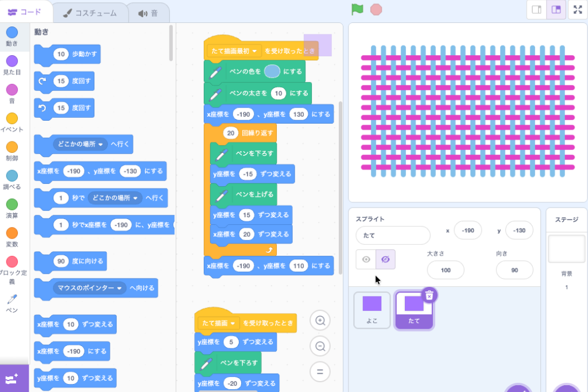Hide the sprite using crossed-eye button
The height and width of the screenshot is (392, 588).
coord(385,259)
